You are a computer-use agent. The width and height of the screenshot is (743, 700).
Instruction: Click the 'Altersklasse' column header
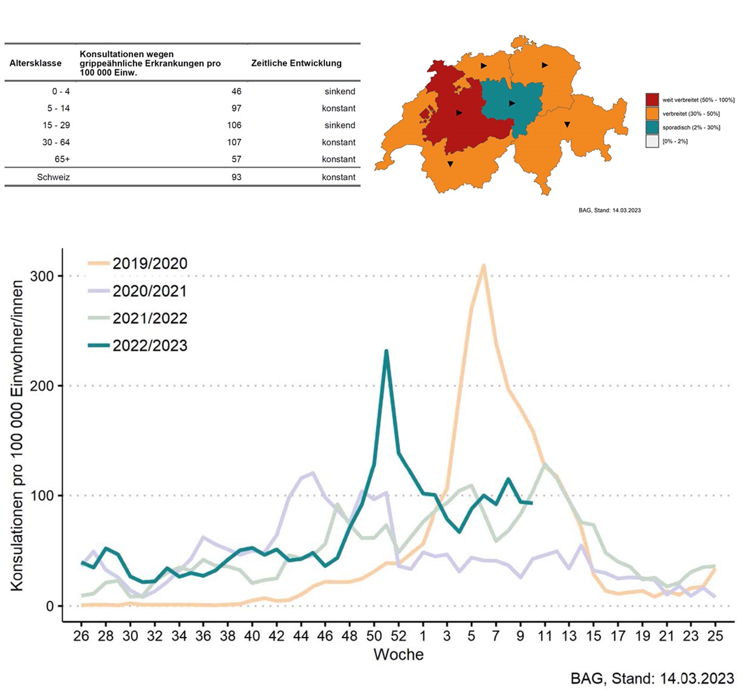[35, 63]
